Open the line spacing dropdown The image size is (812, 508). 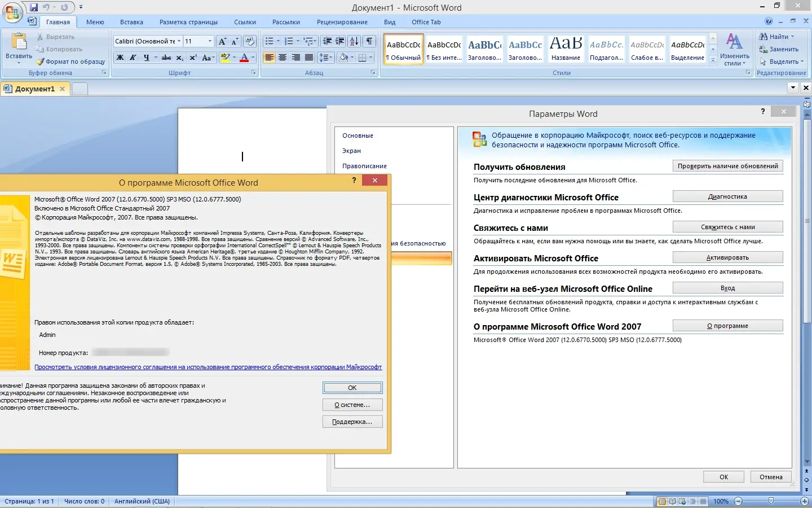tap(325, 58)
